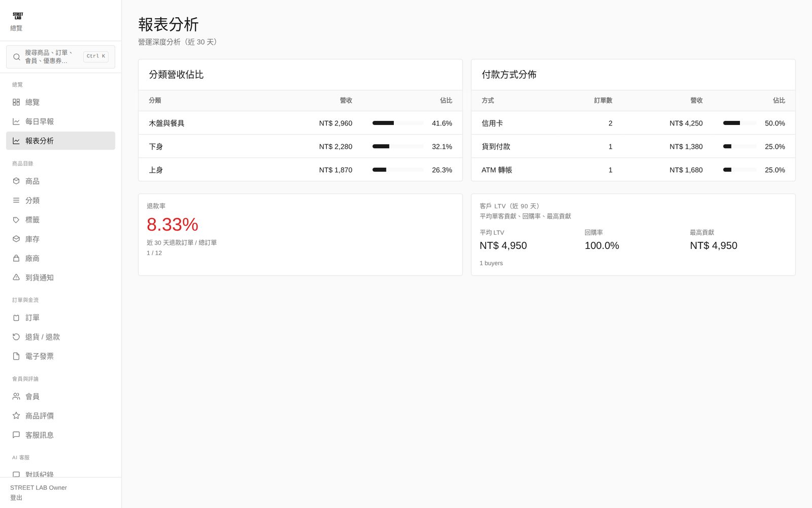Click the 報表分析 line chart icon
The height and width of the screenshot is (508, 812).
click(x=16, y=141)
